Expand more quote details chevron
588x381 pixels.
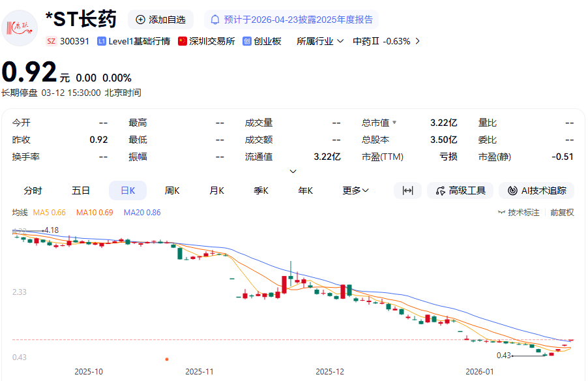point(293,171)
